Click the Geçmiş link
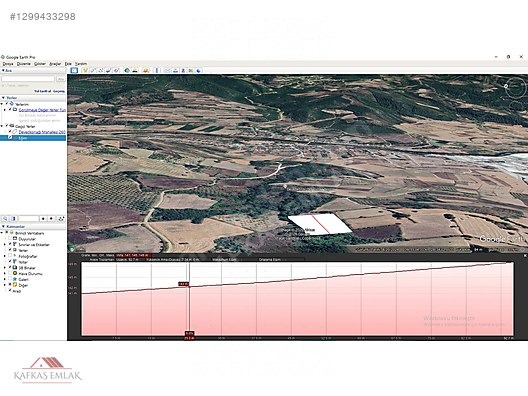528x396 pixels. 59,91
